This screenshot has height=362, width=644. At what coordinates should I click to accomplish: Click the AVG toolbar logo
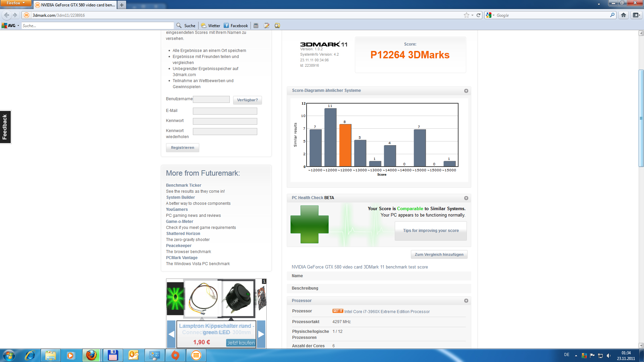[9, 25]
